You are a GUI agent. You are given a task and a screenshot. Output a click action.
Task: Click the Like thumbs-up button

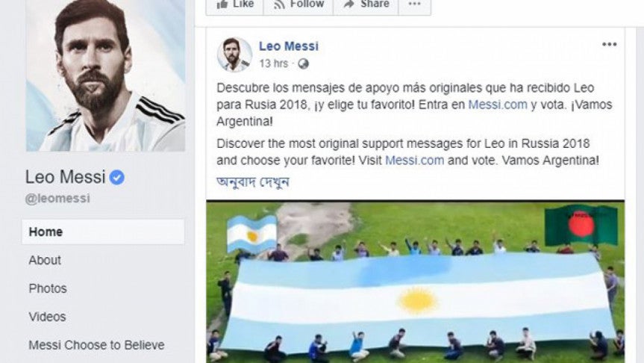234,5
